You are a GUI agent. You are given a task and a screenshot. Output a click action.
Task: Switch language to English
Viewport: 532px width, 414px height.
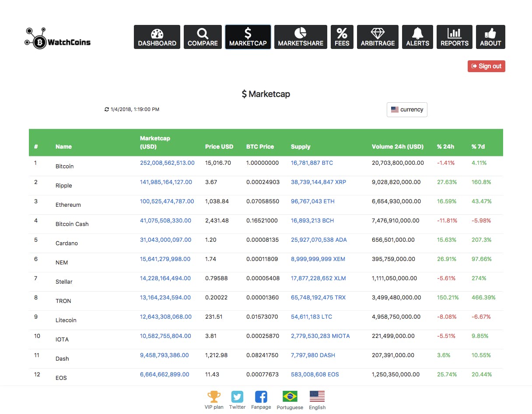(317, 397)
